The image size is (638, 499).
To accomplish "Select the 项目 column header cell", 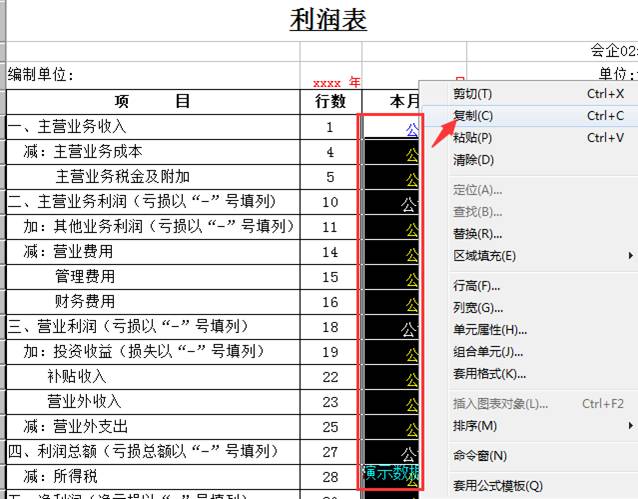I will [x=153, y=101].
